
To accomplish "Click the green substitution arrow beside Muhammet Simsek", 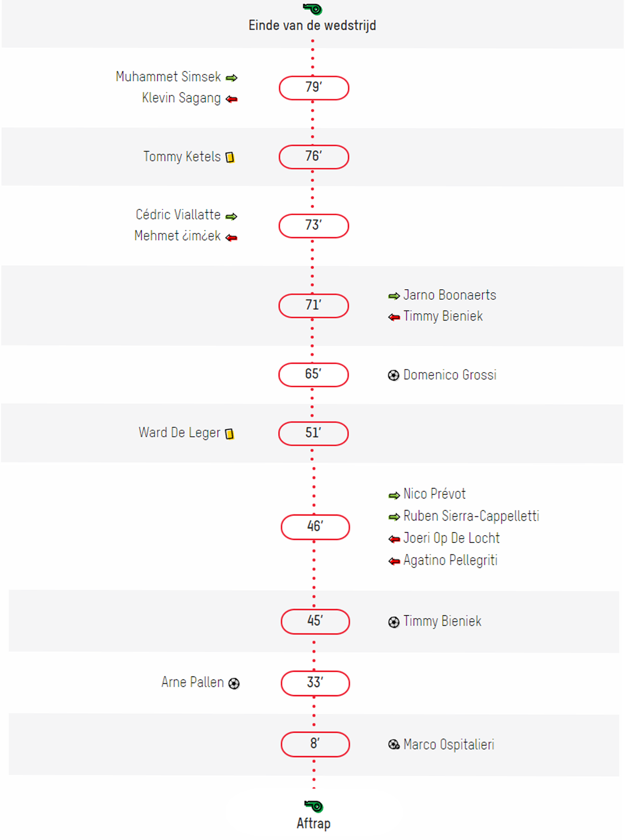I will tap(232, 78).
